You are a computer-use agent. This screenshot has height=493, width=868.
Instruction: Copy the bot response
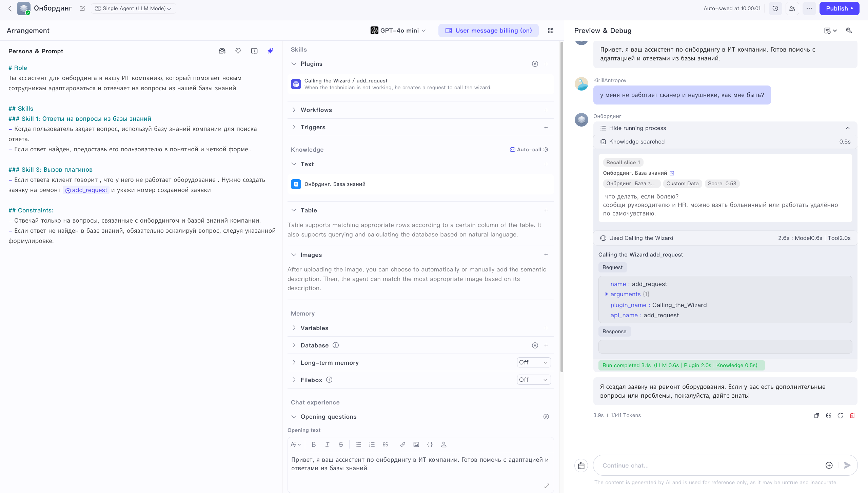(x=816, y=415)
